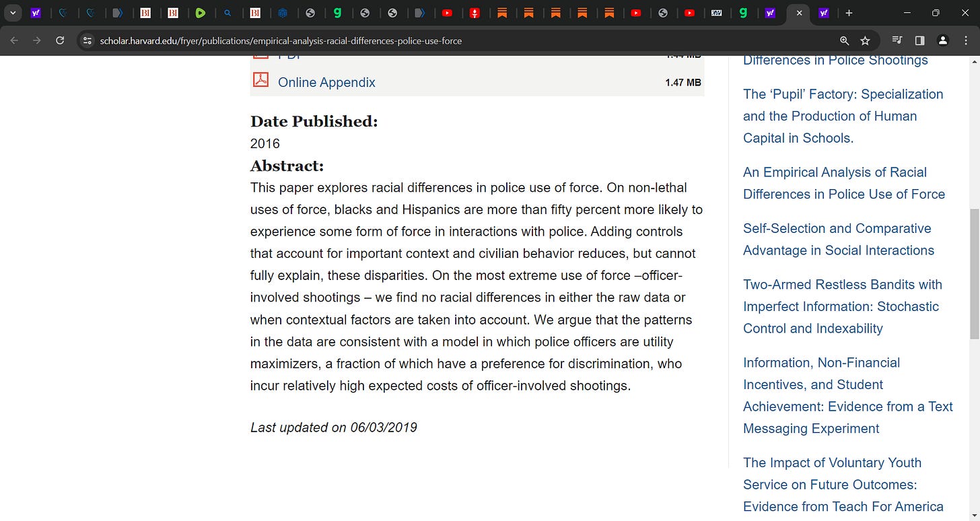Screen dimensions: 980x521
Task: Toggle the browser side panel
Action: [x=919, y=40]
